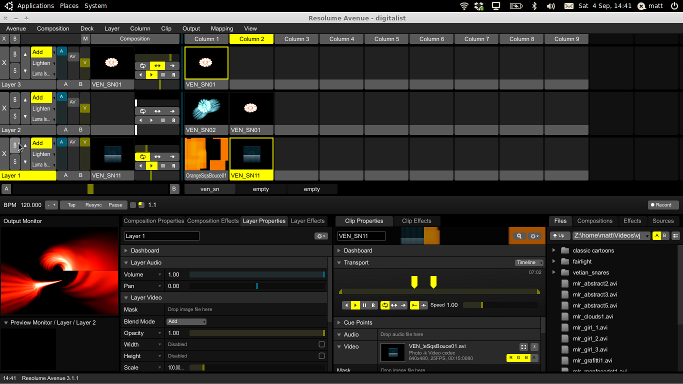Click the bounce icon in Clip Transport
Screen dimensions: 683x384
pyautogui.click(x=394, y=305)
